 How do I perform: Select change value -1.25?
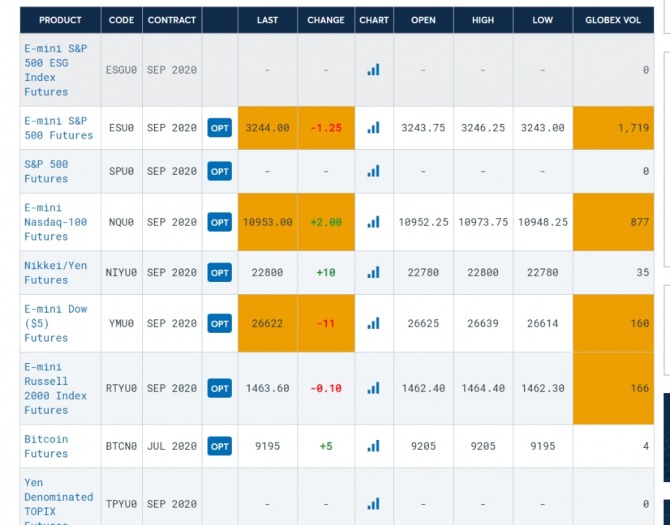[x=326, y=128]
